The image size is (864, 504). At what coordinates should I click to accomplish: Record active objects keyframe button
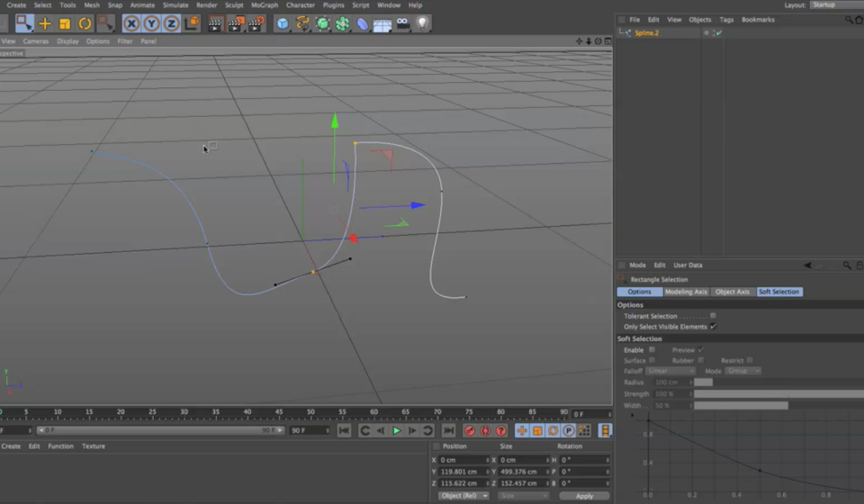tap(470, 431)
